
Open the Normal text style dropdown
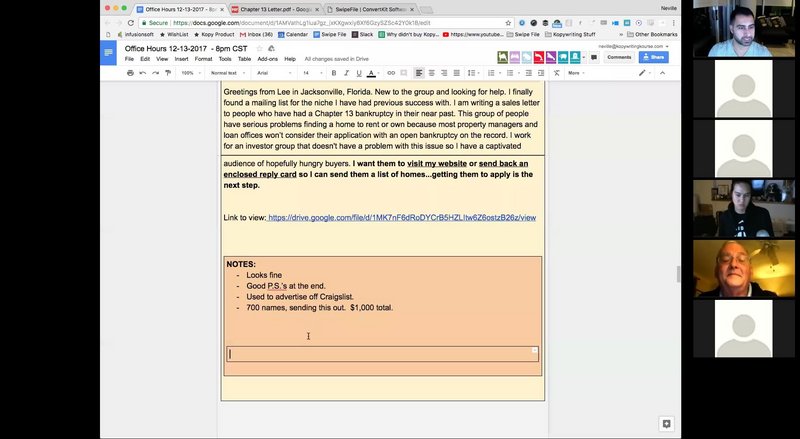[x=228, y=73]
